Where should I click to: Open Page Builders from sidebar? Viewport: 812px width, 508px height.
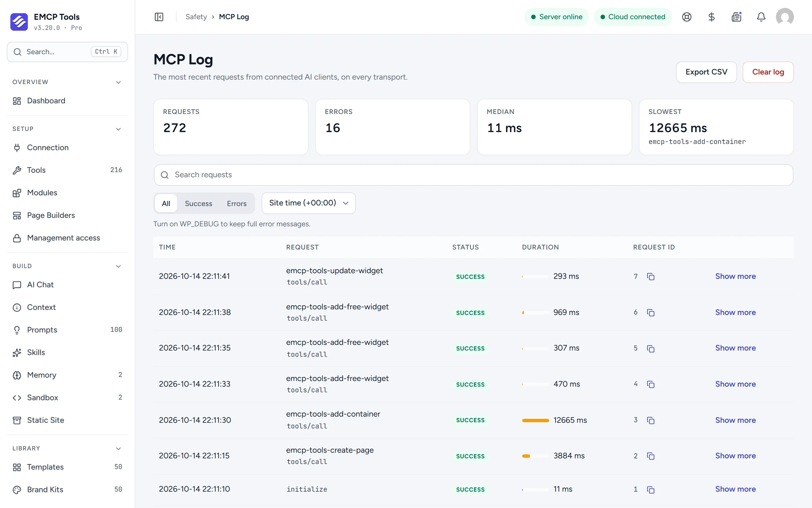(67, 215)
